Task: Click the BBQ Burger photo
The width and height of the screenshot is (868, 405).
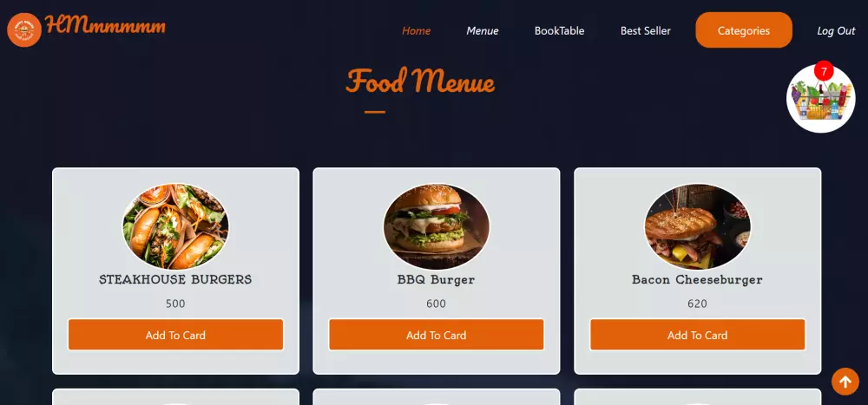Action: (437, 226)
